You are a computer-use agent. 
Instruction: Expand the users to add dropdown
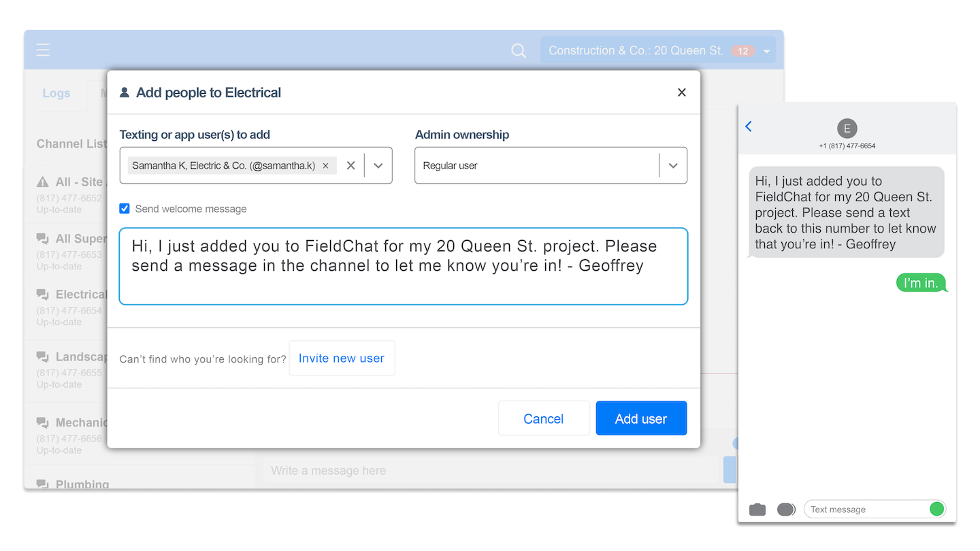(378, 165)
